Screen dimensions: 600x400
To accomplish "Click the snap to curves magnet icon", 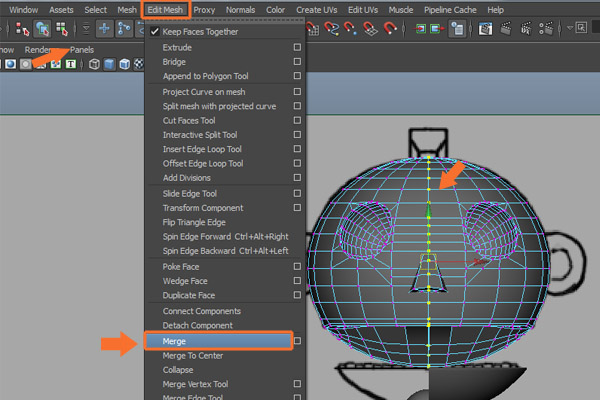I will (x=331, y=28).
